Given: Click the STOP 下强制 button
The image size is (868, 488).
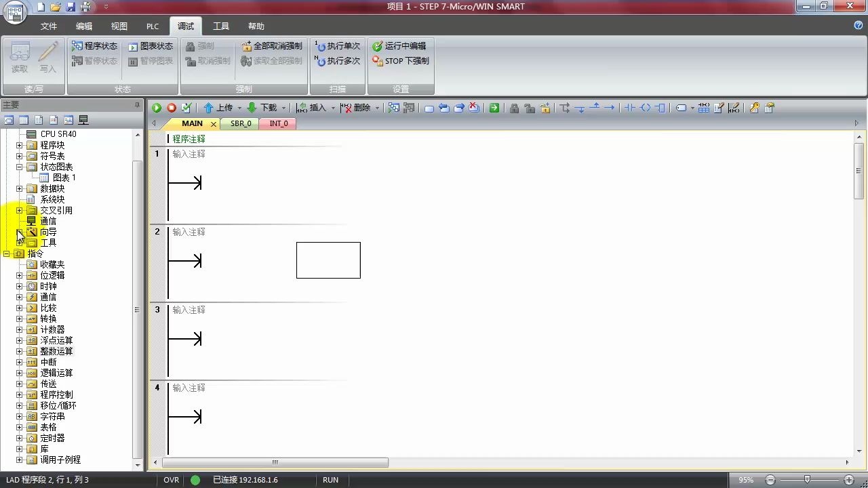Looking at the screenshot, I should pyautogui.click(x=401, y=61).
